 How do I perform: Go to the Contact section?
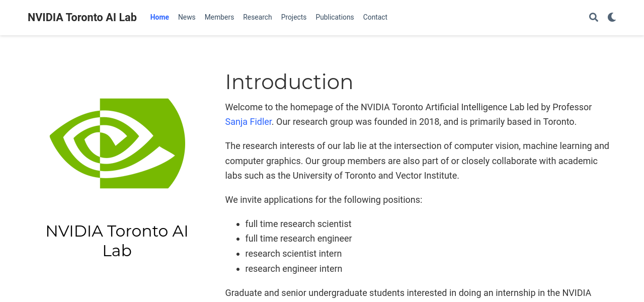375,17
